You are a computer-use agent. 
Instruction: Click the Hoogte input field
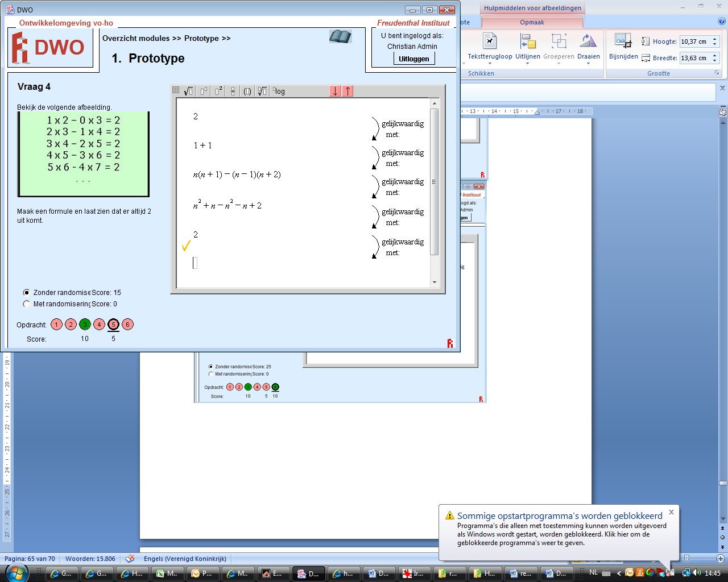[695, 41]
